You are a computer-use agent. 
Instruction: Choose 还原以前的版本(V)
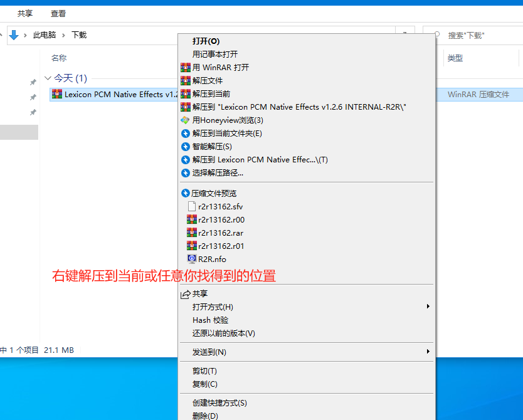point(307,333)
